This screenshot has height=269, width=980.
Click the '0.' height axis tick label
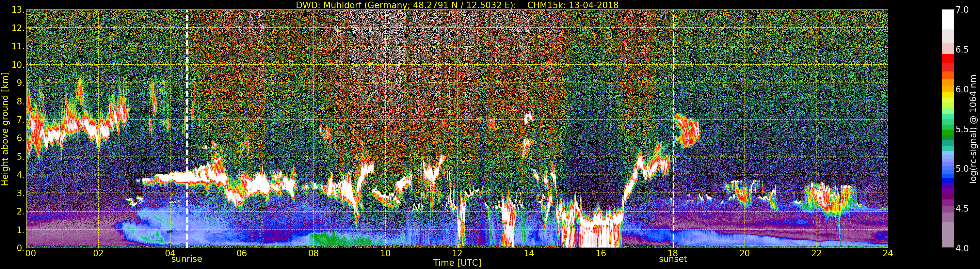pyautogui.click(x=21, y=248)
